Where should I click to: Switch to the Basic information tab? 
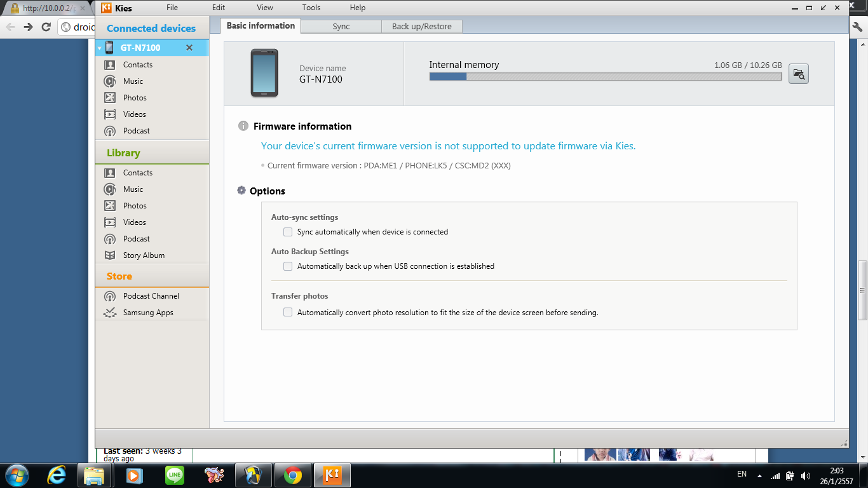point(261,26)
